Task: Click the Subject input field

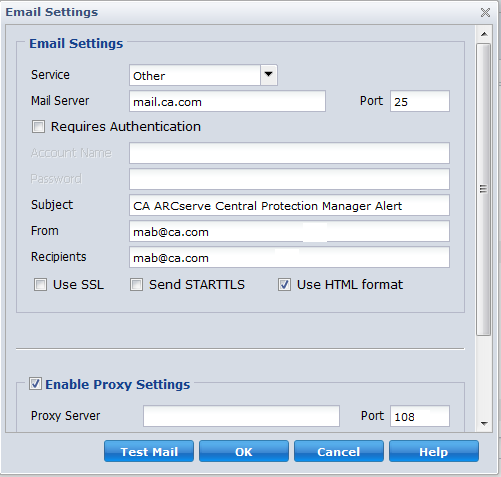Action: pyautogui.click(x=289, y=205)
